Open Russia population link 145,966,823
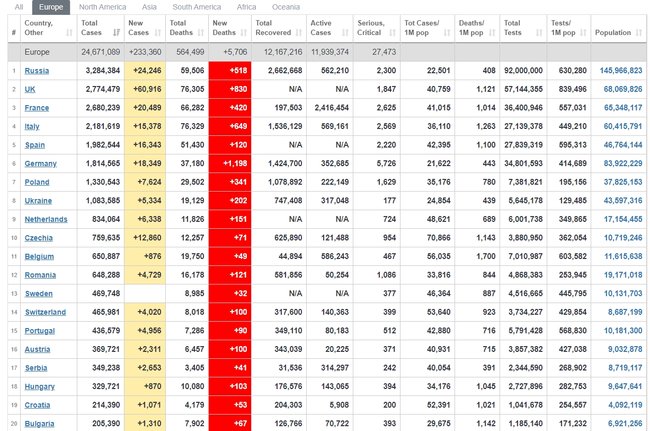This screenshot has width=650, height=431. point(621,71)
